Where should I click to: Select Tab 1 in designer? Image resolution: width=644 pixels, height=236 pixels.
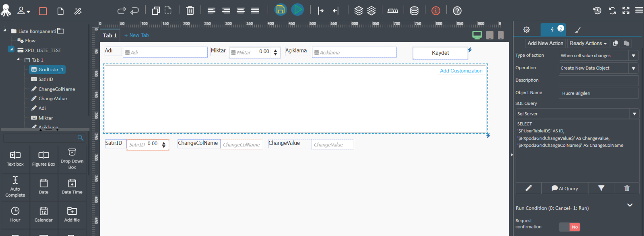pos(110,35)
